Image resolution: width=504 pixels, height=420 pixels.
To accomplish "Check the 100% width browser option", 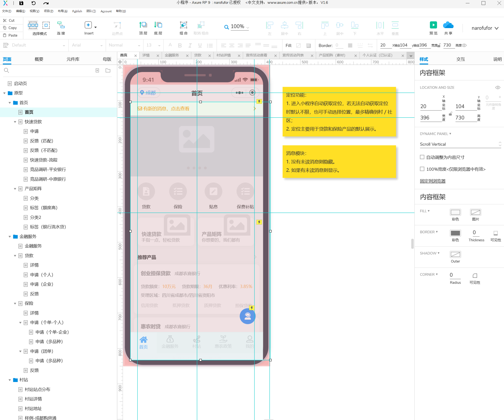I will [422, 169].
